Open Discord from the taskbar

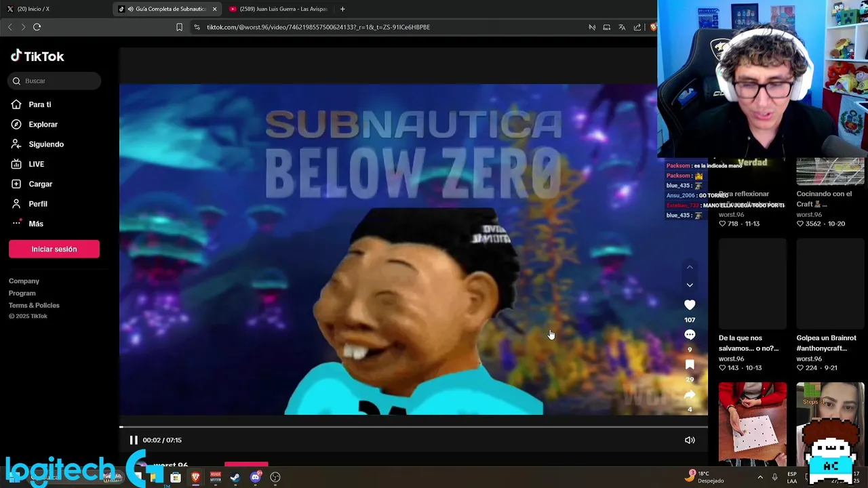[255, 477]
